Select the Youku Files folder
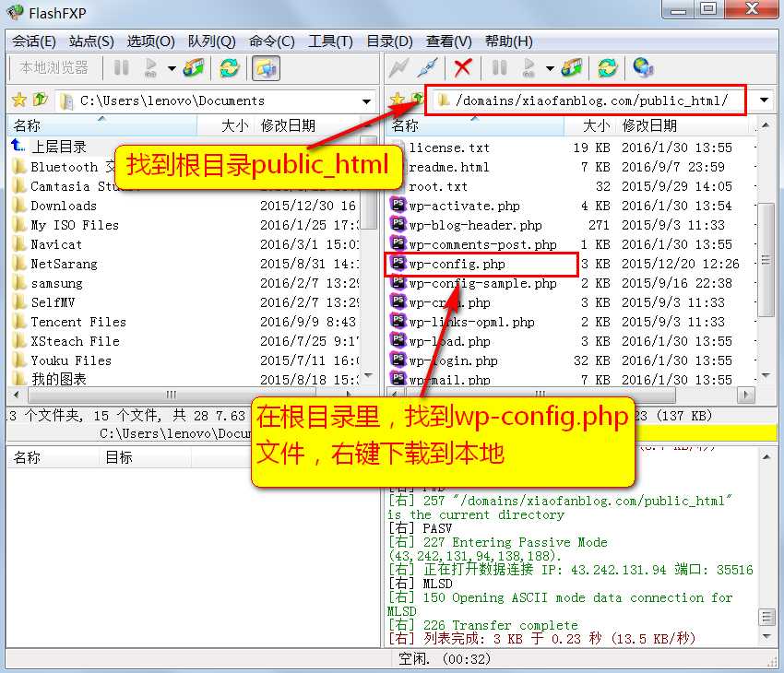This screenshot has height=673, width=784. pos(71,360)
